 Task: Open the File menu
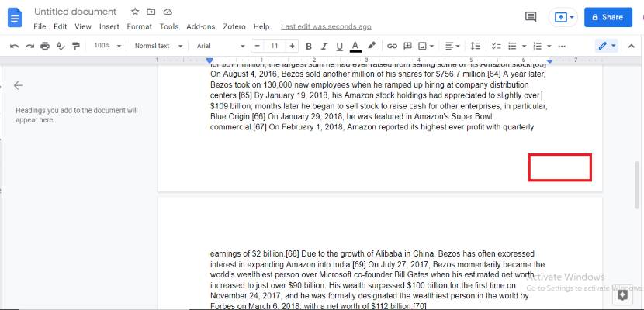40,26
